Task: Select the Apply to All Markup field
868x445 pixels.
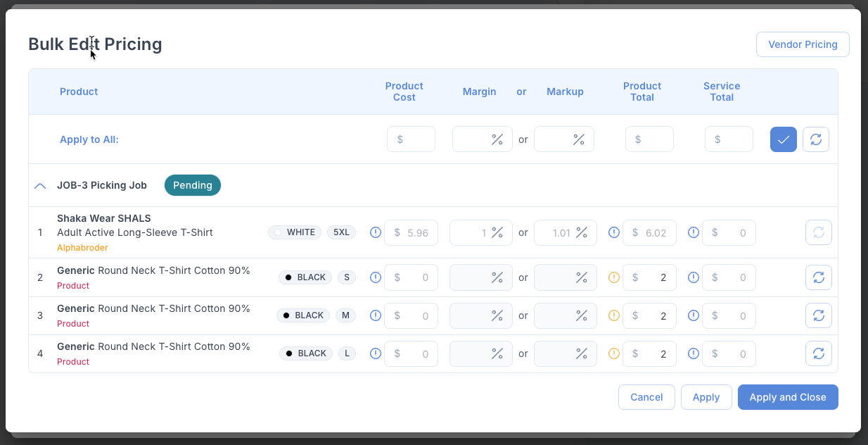Action: click(x=556, y=139)
